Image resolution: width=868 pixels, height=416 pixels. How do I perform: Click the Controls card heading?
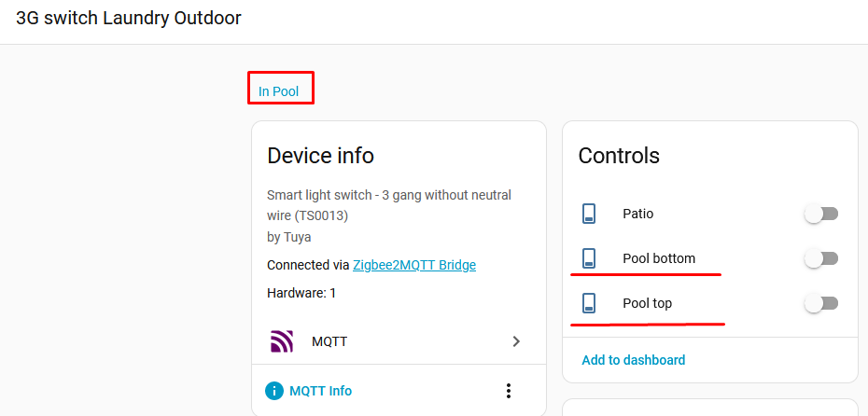point(619,155)
